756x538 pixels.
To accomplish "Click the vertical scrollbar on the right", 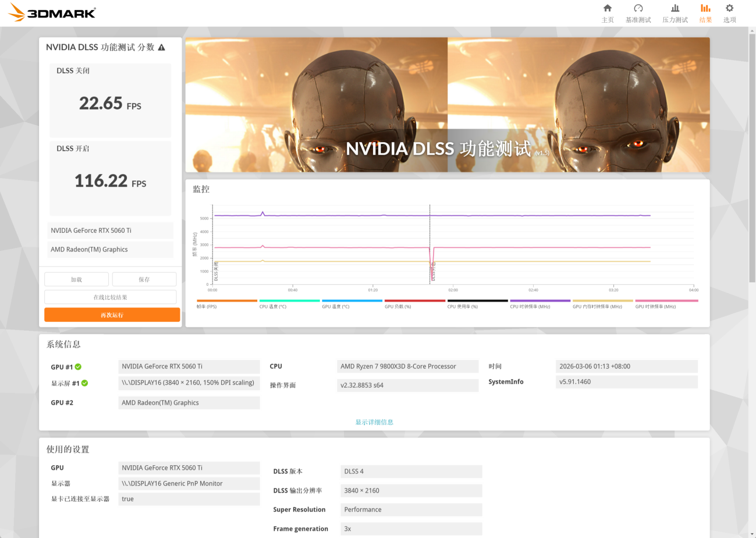I will click(751, 175).
